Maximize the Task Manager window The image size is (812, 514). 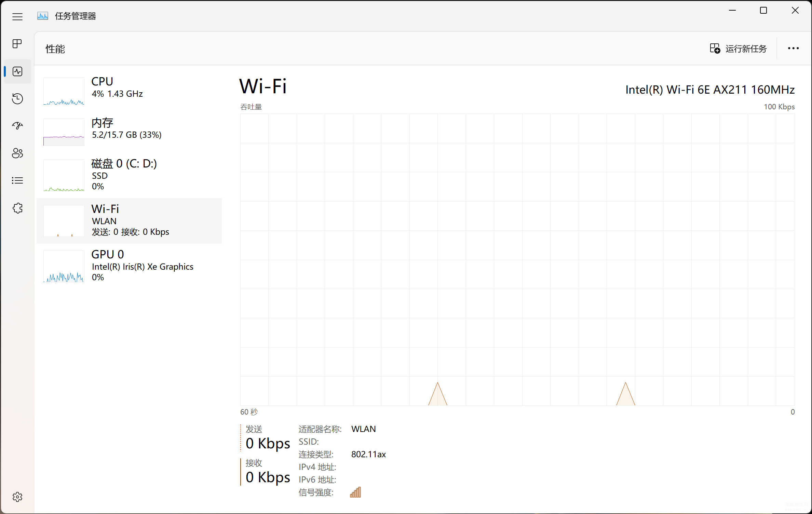pos(763,11)
